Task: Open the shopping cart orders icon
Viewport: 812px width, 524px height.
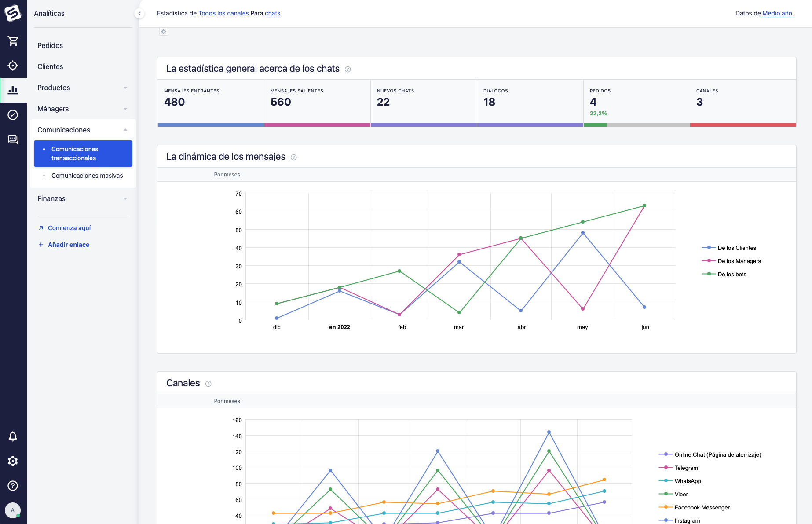Action: [x=13, y=41]
